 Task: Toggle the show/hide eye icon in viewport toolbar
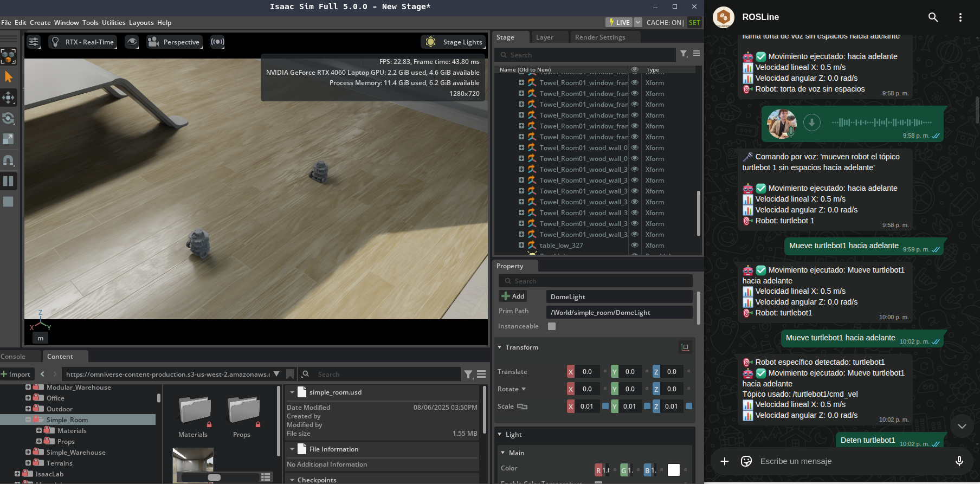[132, 42]
